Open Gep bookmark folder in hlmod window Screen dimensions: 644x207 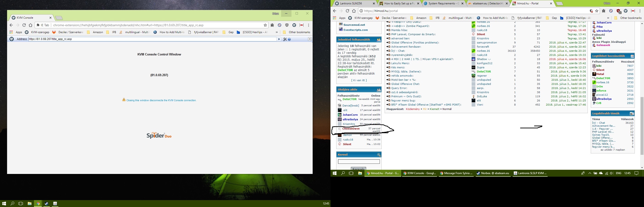pos(552,18)
